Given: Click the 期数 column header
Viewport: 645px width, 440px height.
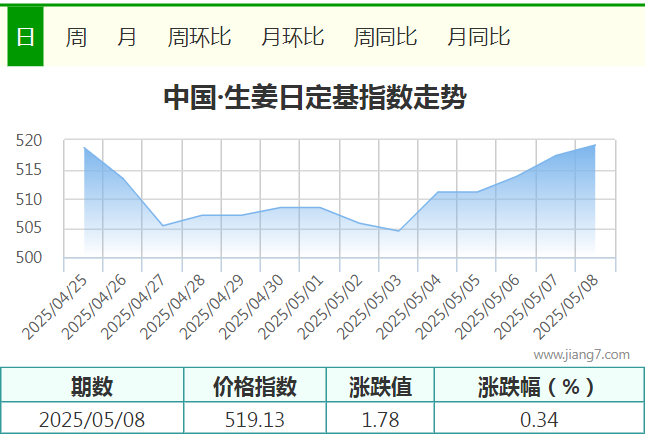Looking at the screenshot, I should pos(92,386).
